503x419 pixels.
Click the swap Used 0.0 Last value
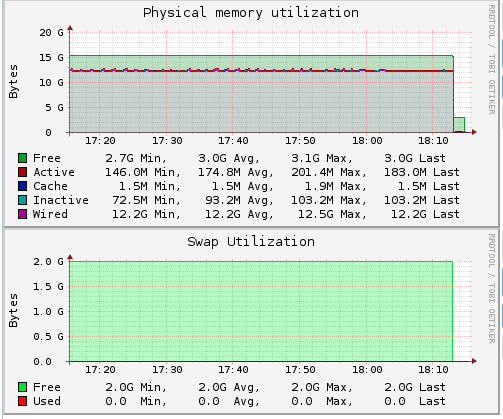pos(415,401)
